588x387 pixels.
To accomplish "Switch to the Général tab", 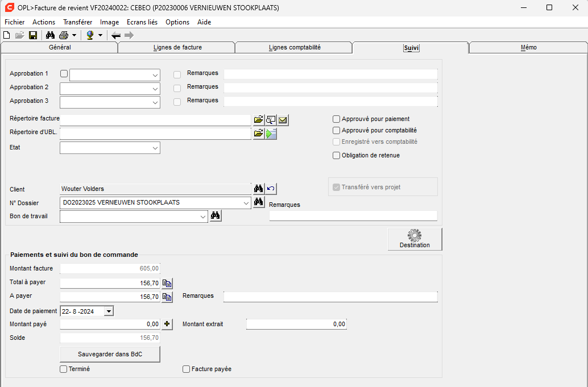I will 60,48.
